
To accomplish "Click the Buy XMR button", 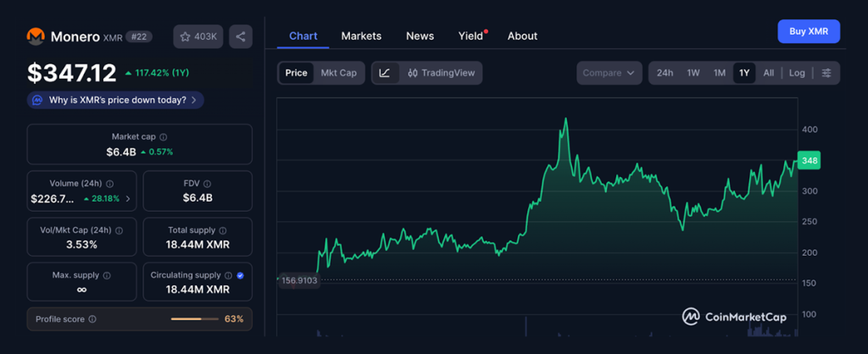I will 808,31.
